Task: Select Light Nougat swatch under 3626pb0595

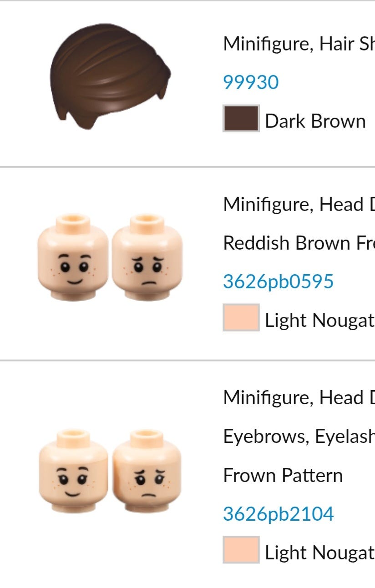Action: [x=241, y=317]
